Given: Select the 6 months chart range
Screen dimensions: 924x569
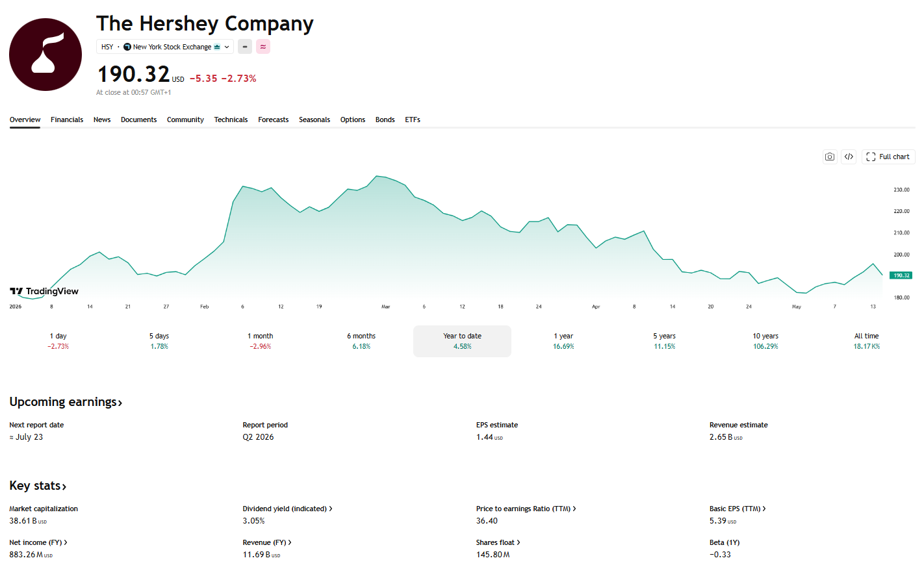Looking at the screenshot, I should click(x=361, y=341).
